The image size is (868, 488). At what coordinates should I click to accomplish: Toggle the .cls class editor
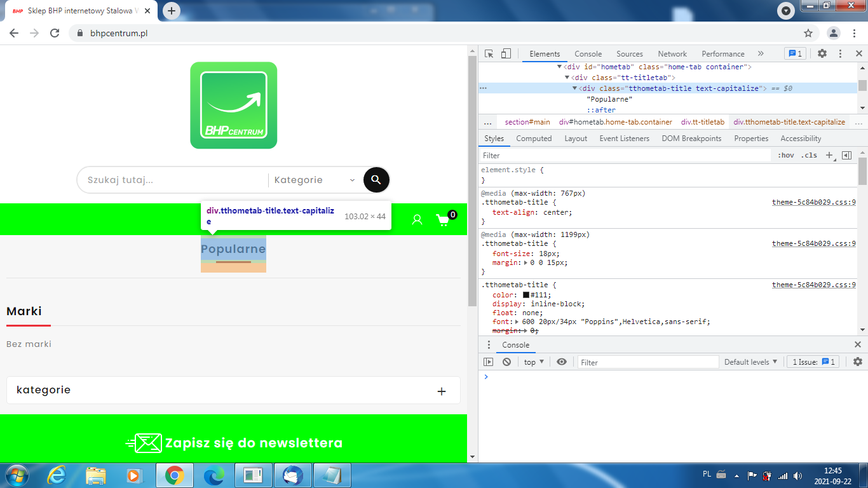(809, 155)
